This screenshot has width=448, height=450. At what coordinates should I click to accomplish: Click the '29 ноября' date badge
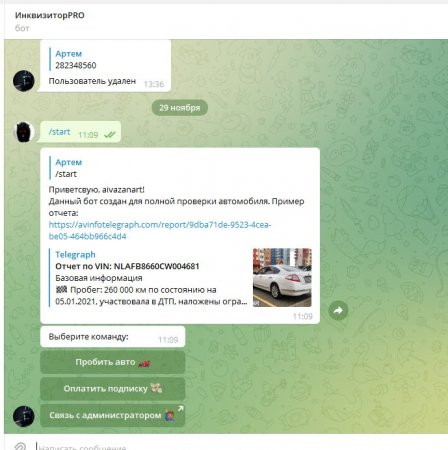pos(180,108)
